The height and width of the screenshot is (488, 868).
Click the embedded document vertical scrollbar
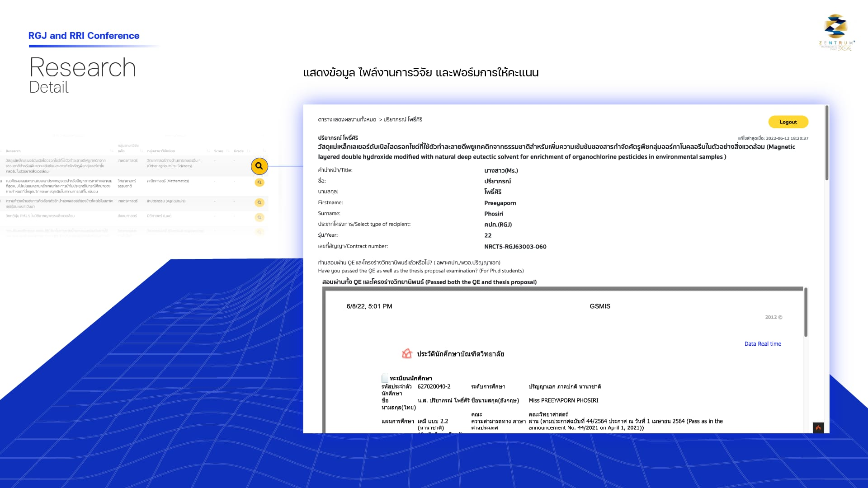(806, 312)
